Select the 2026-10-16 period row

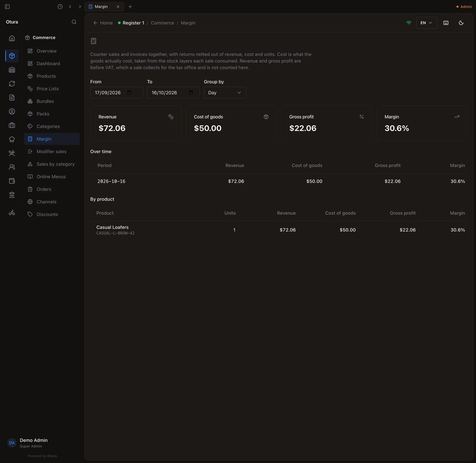pos(279,181)
